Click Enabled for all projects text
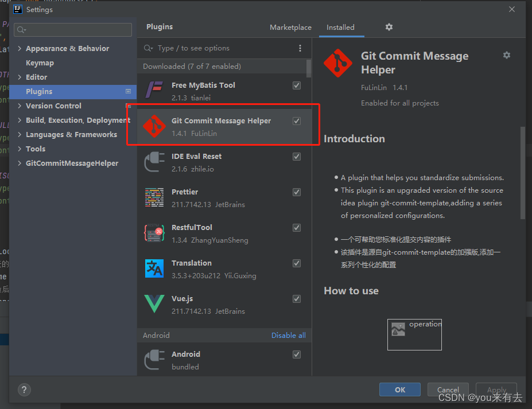Viewport: 532px width, 409px height. pyautogui.click(x=399, y=103)
